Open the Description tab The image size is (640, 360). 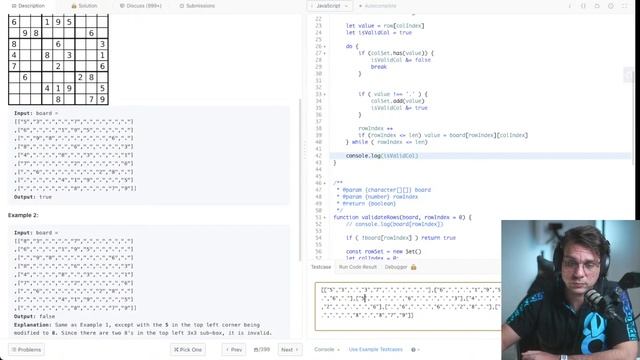click(x=28, y=6)
